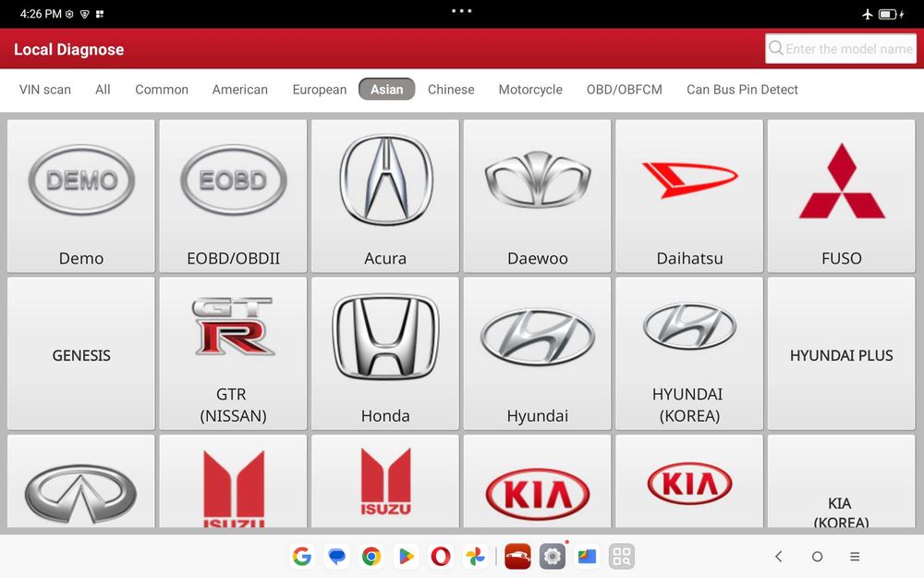Open the KIA (KOREA) text tile
Image resolution: width=924 pixels, height=578 pixels.
click(x=842, y=481)
